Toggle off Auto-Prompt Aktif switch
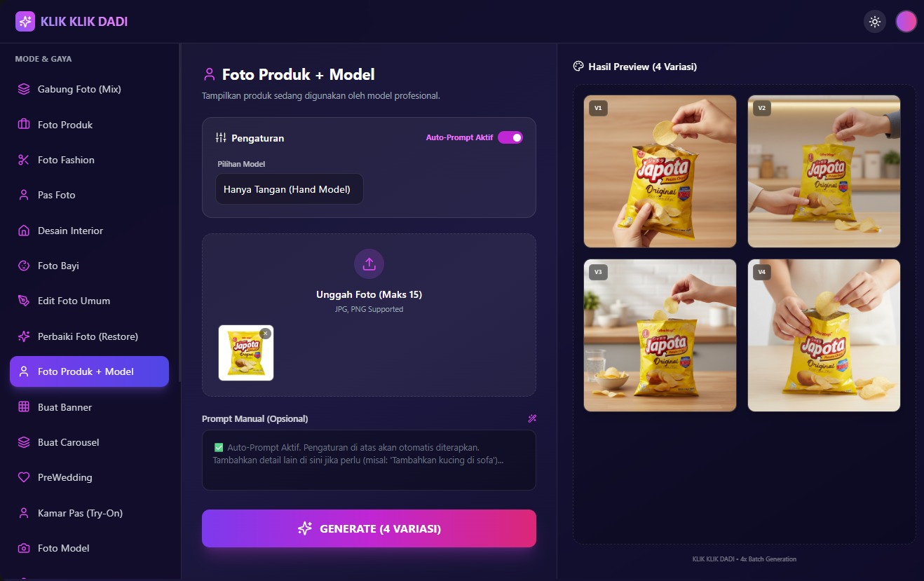924x581 pixels. pyautogui.click(x=510, y=137)
